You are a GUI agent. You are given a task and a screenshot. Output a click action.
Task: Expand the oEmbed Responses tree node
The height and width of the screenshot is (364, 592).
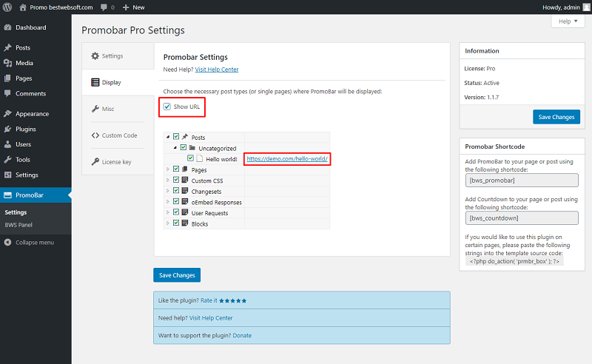(x=168, y=202)
